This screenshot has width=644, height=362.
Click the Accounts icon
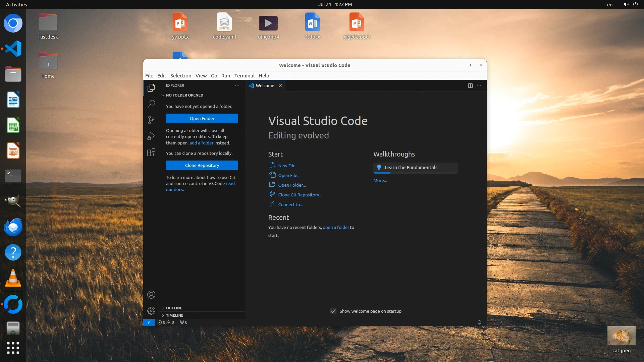tap(151, 295)
